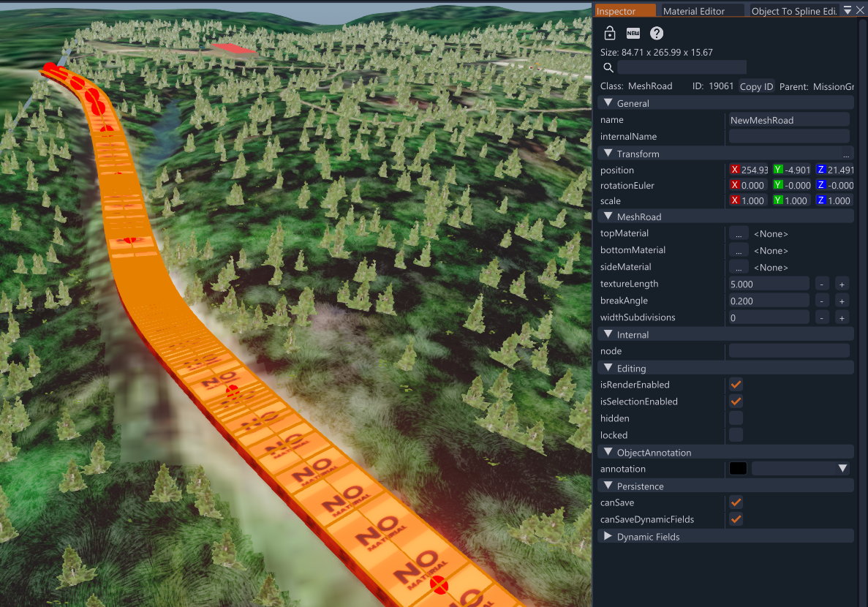The width and height of the screenshot is (868, 607).
Task: Toggle the canSave checkbox
Action: [x=736, y=502]
